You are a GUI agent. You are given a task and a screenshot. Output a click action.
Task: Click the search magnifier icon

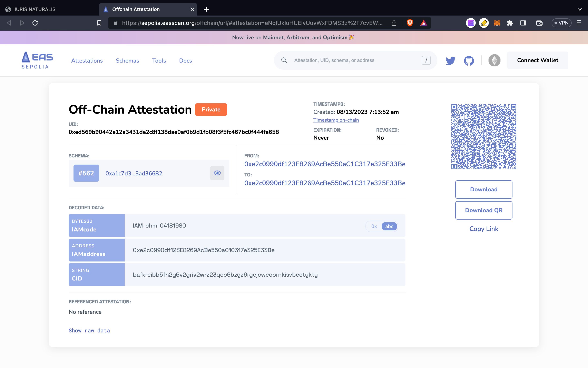[284, 60]
